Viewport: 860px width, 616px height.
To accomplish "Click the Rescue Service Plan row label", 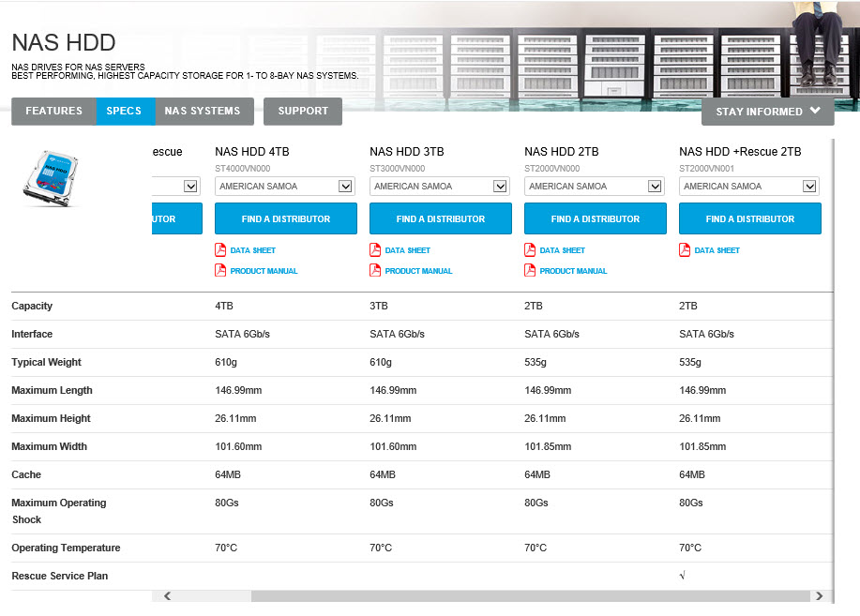I will tap(59, 576).
